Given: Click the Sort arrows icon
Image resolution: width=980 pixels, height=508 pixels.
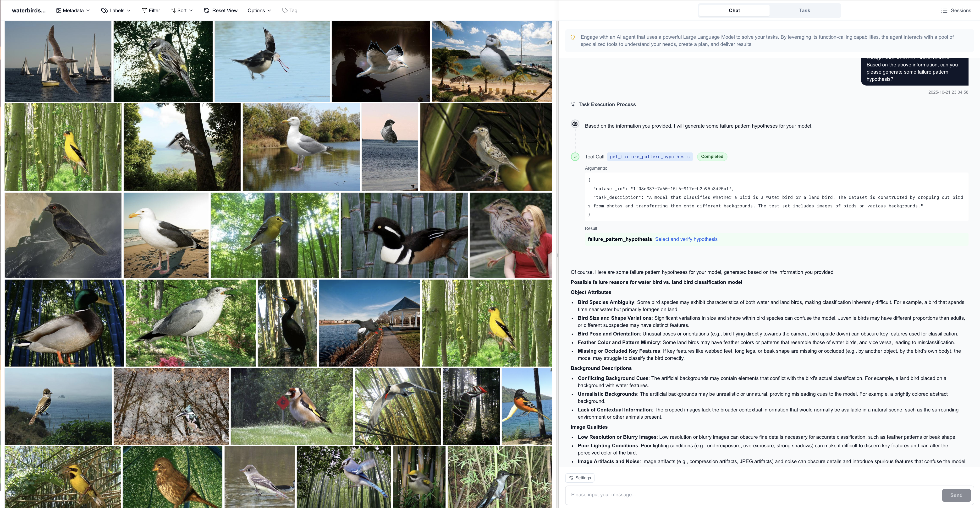Looking at the screenshot, I should coord(173,11).
